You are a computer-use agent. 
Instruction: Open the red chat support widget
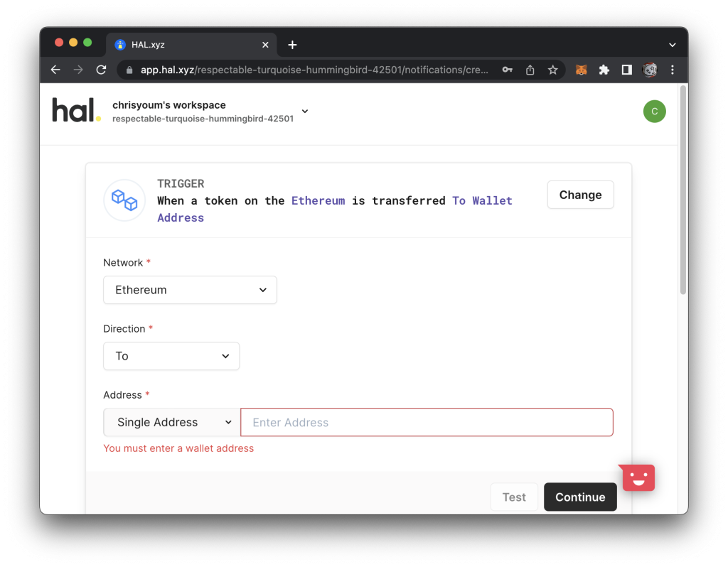point(638,477)
